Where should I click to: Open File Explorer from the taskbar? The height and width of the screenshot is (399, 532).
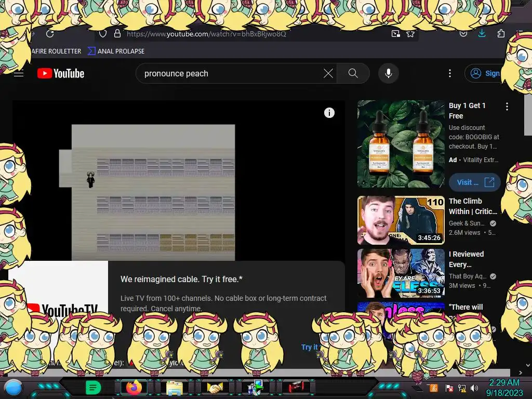tap(175, 388)
